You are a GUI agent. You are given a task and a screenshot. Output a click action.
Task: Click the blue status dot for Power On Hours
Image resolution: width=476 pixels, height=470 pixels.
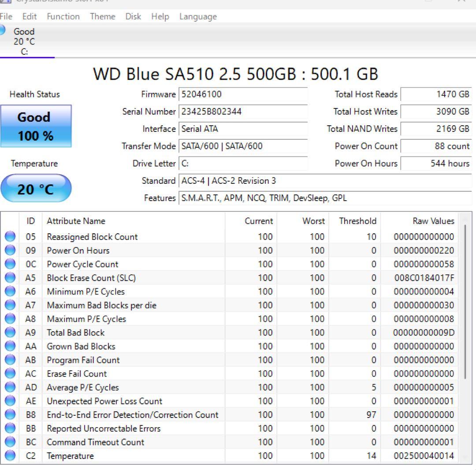(x=10, y=250)
